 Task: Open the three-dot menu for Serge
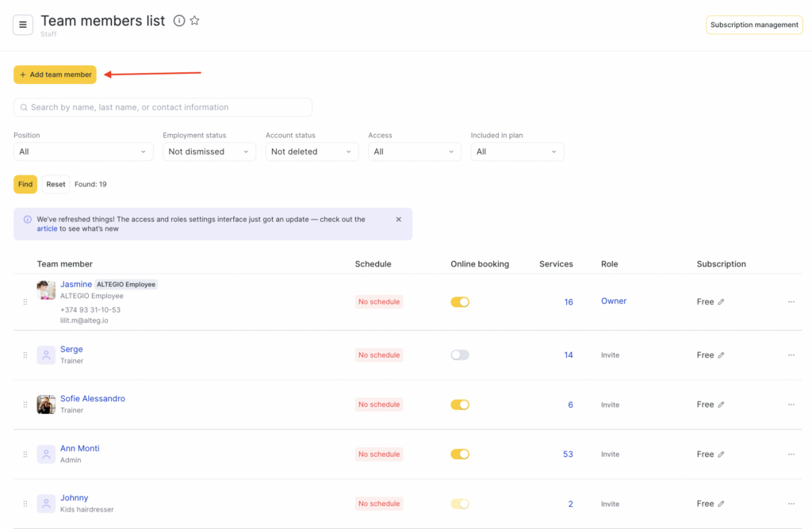[x=791, y=355]
